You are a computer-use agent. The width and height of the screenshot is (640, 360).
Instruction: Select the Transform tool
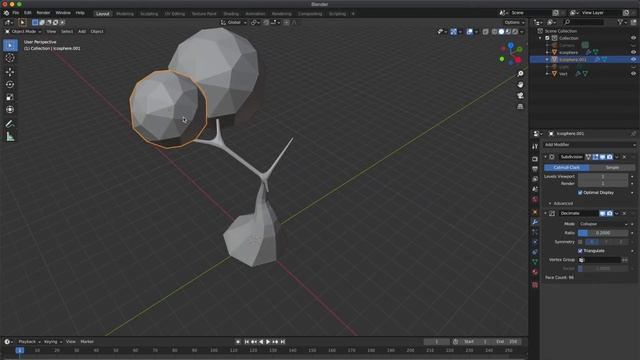click(10, 109)
